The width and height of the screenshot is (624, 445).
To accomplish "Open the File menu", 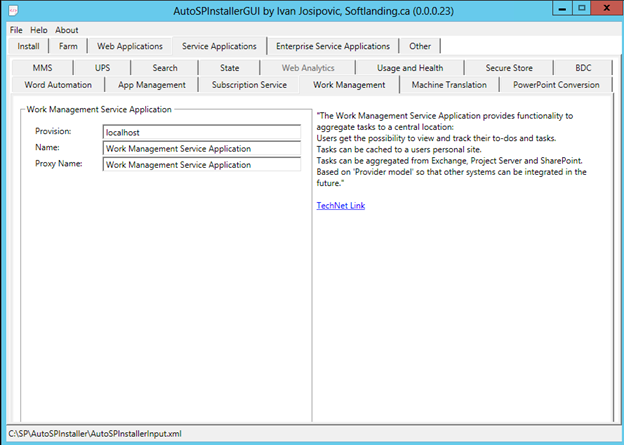I will pyautogui.click(x=15, y=30).
